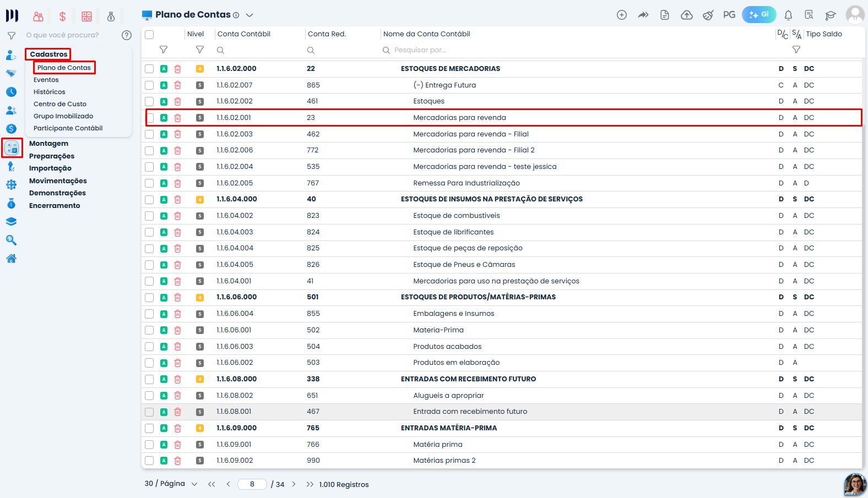Open the notifications bell icon
The image size is (868, 498).
pyautogui.click(x=788, y=15)
